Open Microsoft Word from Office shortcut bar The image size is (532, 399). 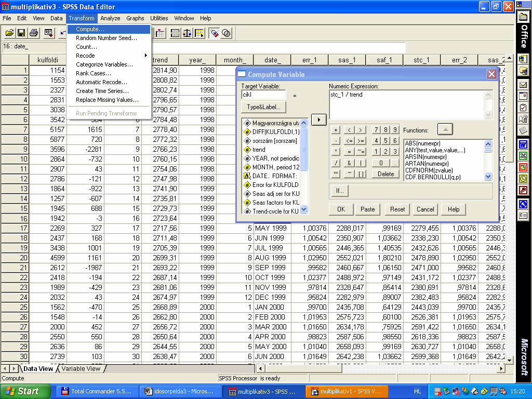[523, 145]
